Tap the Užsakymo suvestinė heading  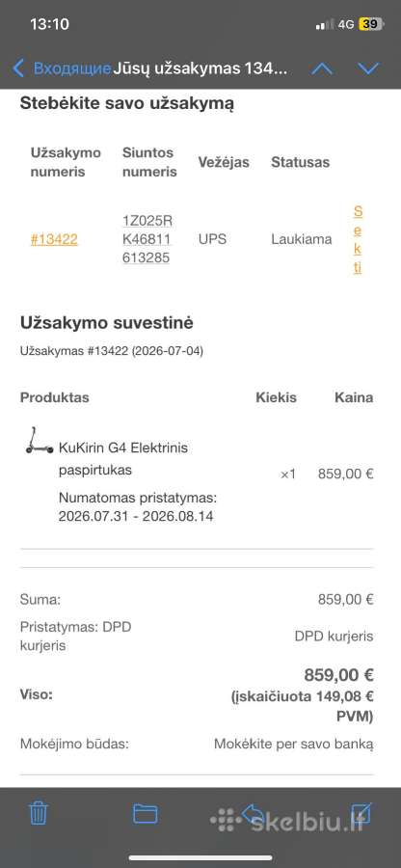tap(107, 323)
